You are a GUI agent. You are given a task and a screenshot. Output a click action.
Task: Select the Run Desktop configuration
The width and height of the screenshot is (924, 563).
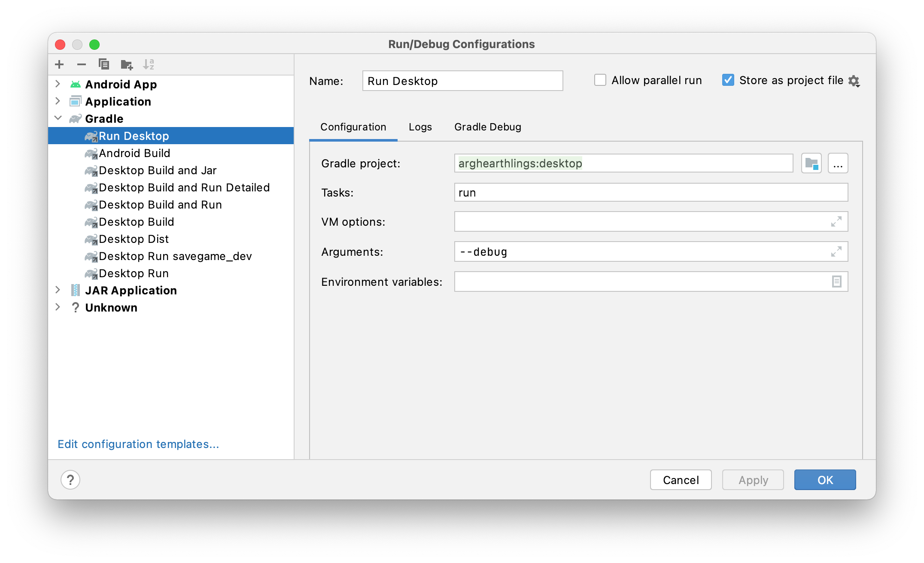(x=171, y=136)
